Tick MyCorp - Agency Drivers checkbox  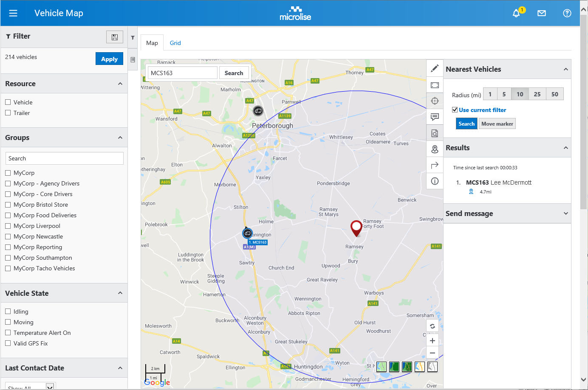(x=8, y=183)
